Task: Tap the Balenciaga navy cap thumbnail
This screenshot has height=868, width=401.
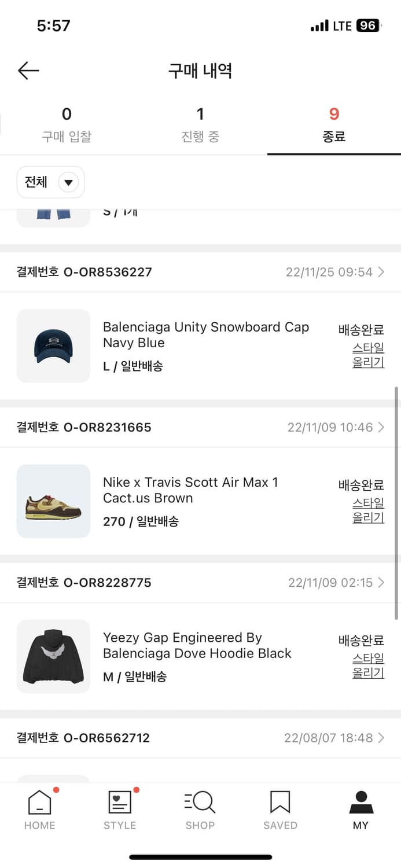Action: coord(53,346)
